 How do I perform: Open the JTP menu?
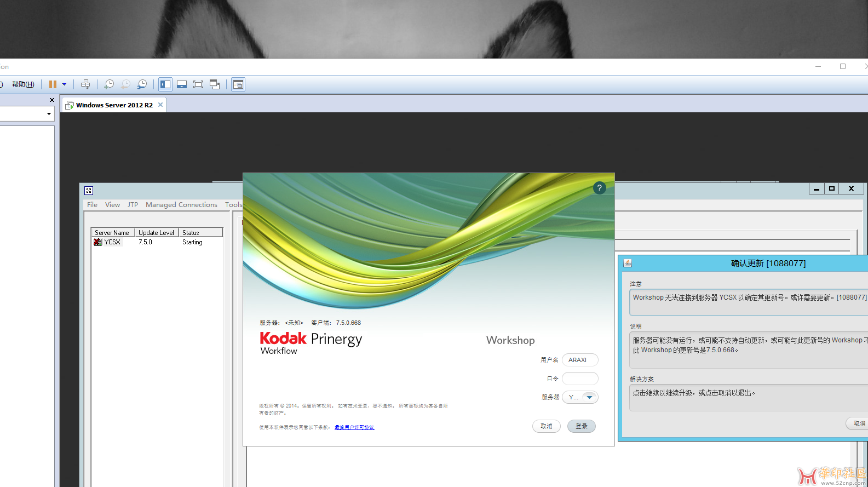pyautogui.click(x=133, y=205)
